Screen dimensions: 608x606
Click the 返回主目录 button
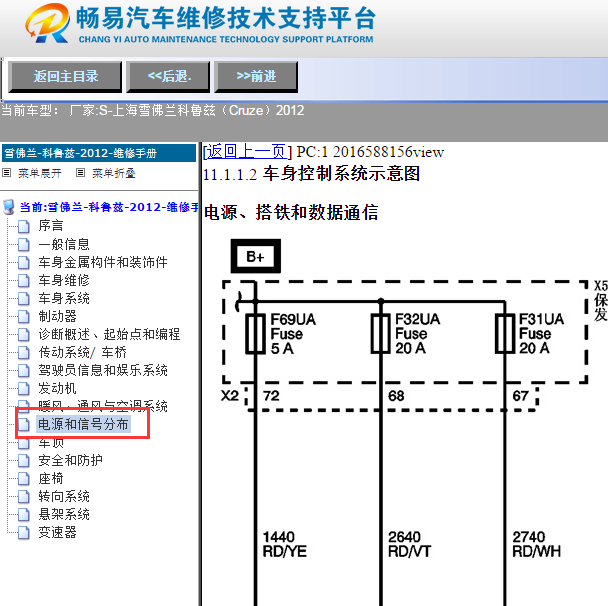click(x=65, y=76)
